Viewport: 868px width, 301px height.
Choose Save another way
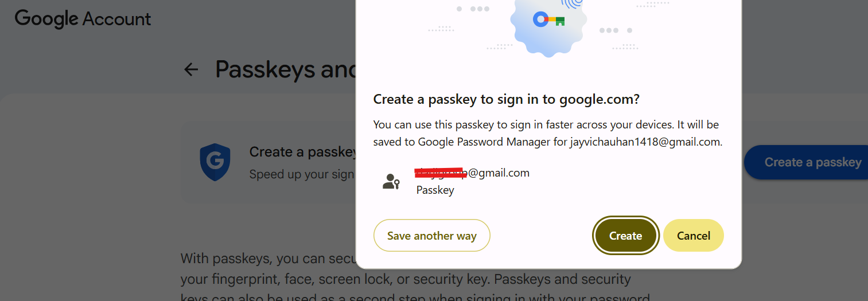pos(432,235)
